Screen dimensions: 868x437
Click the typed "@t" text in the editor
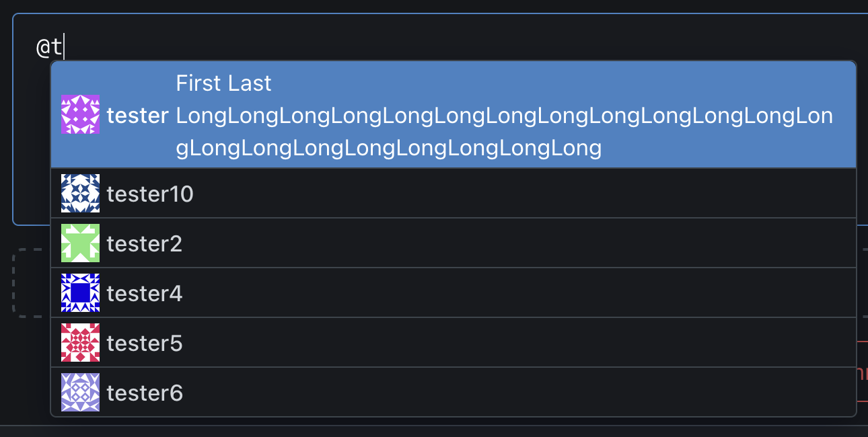(x=50, y=47)
